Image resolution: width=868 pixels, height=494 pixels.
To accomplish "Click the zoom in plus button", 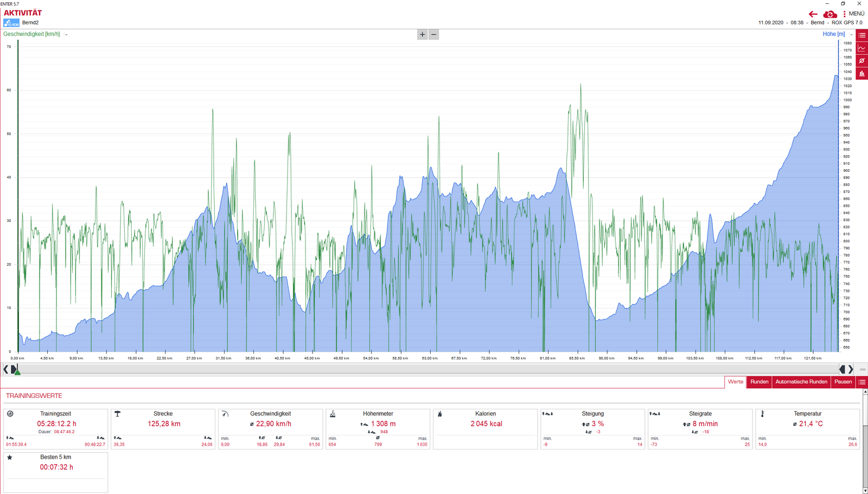I will point(422,35).
